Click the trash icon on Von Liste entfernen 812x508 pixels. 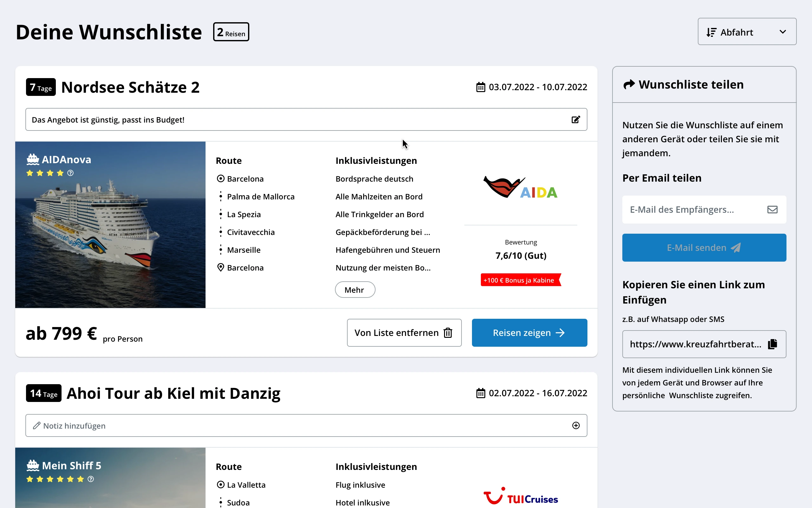448,333
